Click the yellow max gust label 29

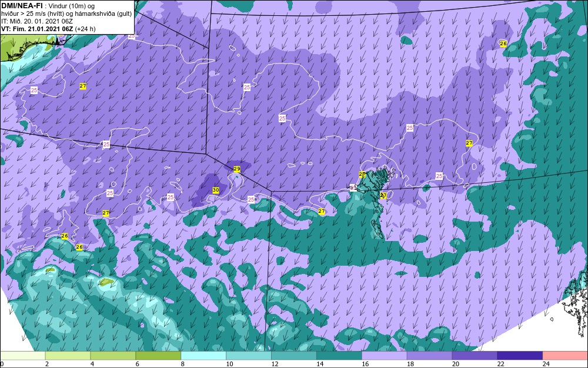click(x=236, y=169)
